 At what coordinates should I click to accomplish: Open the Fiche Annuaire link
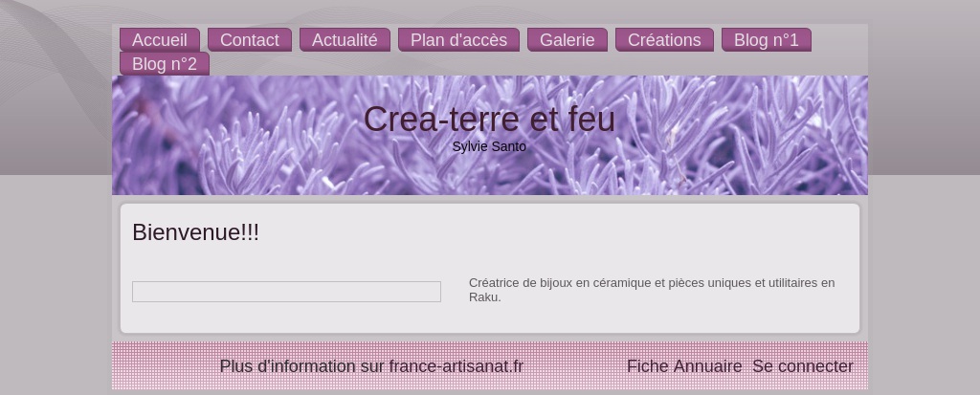[x=684, y=366]
